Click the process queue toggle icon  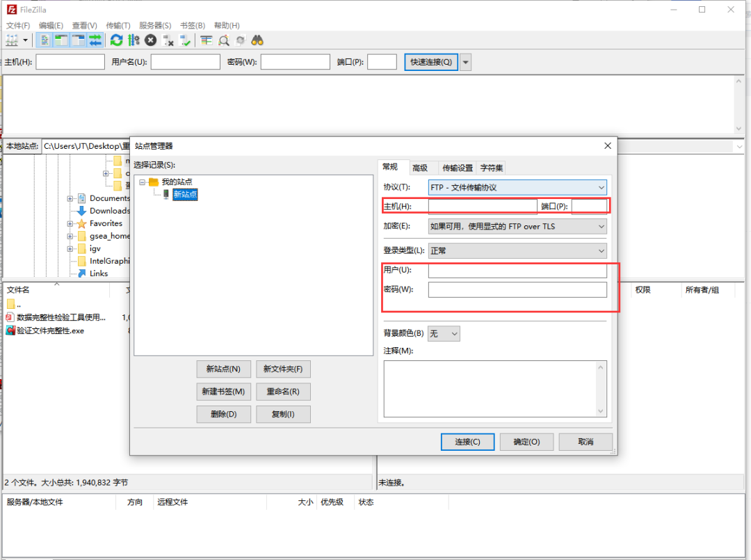point(134,41)
